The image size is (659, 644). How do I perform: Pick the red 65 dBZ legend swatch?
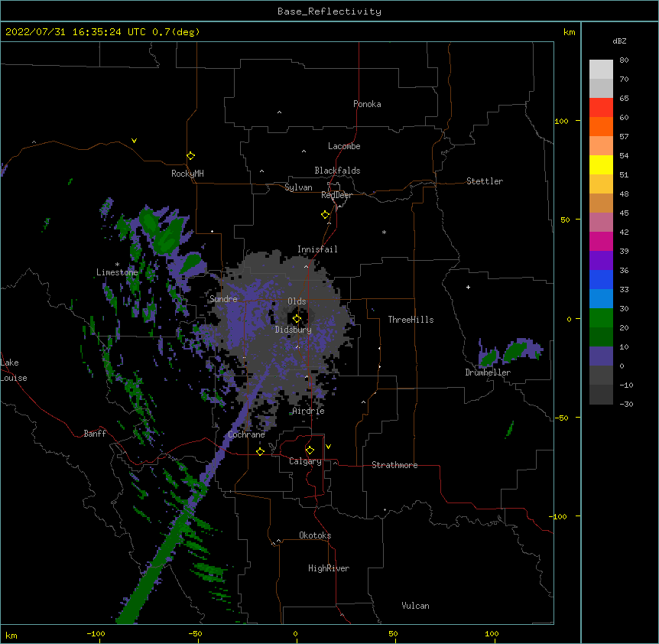tap(601, 108)
